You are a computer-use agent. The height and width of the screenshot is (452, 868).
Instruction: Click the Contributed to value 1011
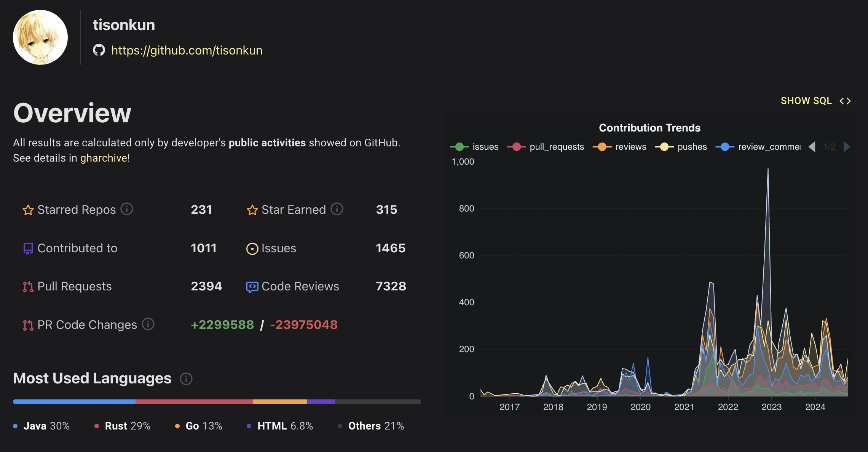(204, 248)
